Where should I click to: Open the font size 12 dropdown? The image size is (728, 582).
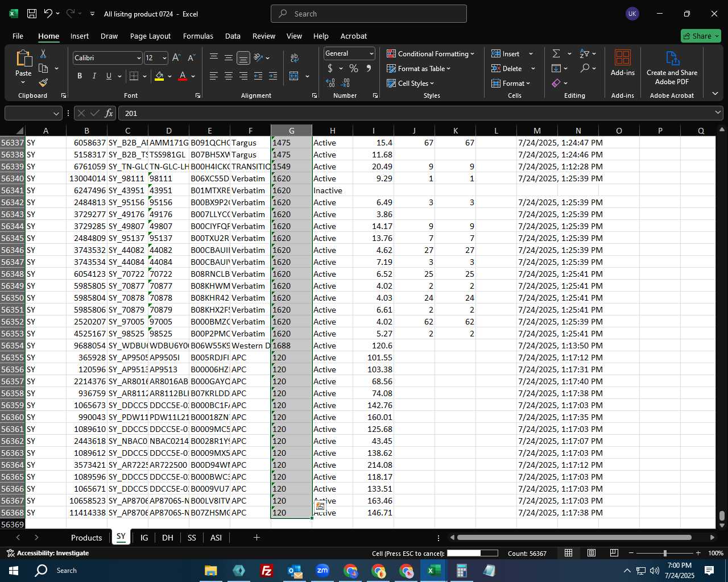coord(164,58)
